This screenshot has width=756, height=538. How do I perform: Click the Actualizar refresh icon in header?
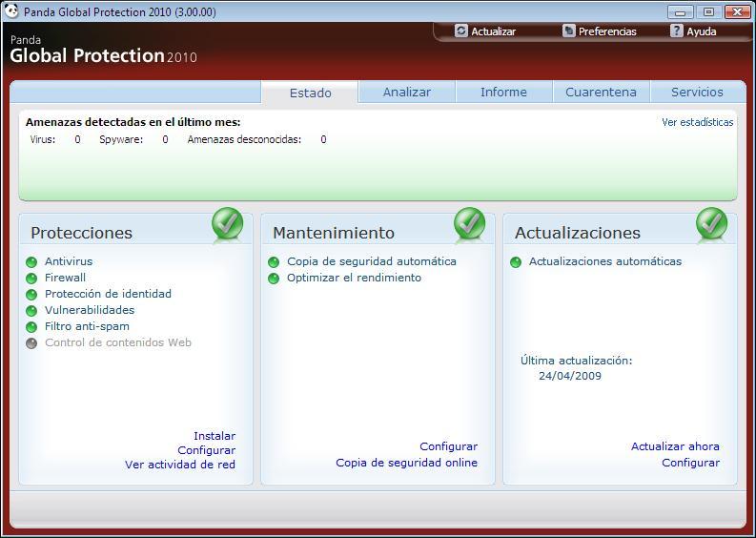pyautogui.click(x=461, y=31)
